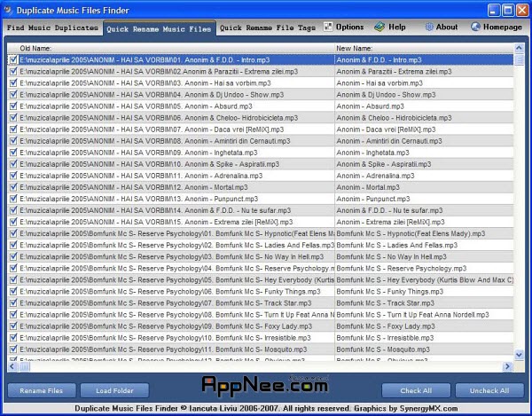532x416 pixels.
Task: Uncheck the '01. Anonim & F.D.D. - Intro.mp3' row checkbox
Action: click(x=13, y=60)
